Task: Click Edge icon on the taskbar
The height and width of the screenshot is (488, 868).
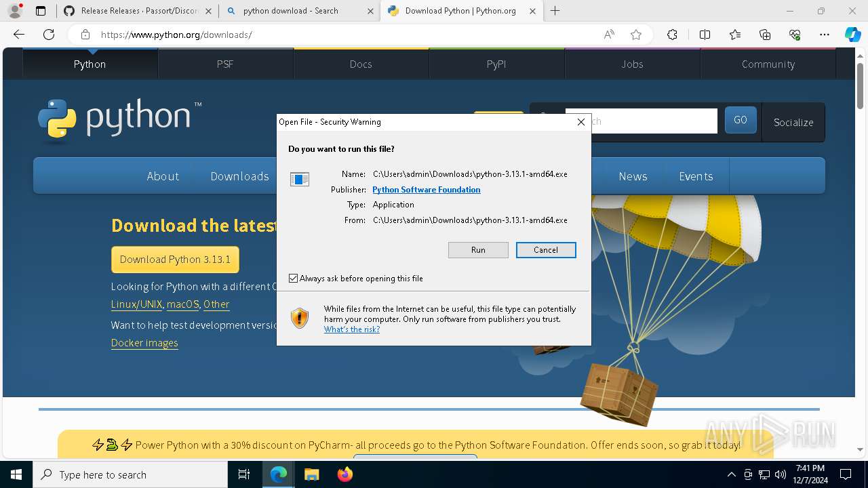Action: click(279, 474)
